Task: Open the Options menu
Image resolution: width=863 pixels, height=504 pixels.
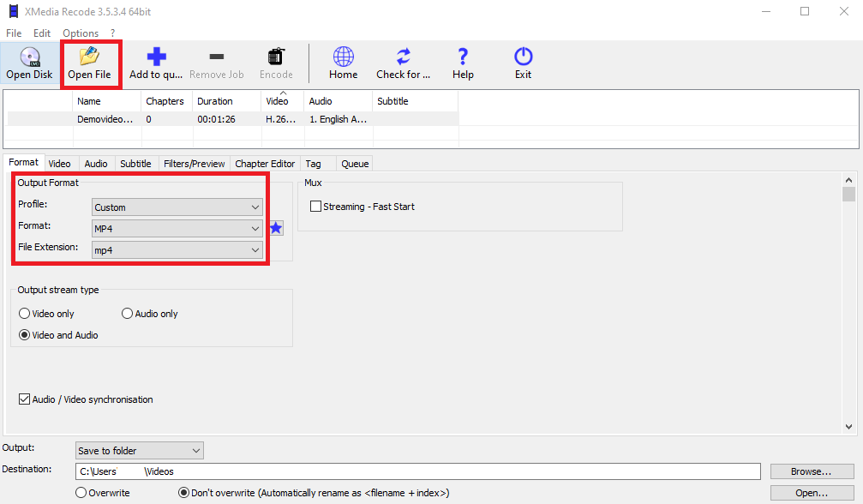Action: 81,33
